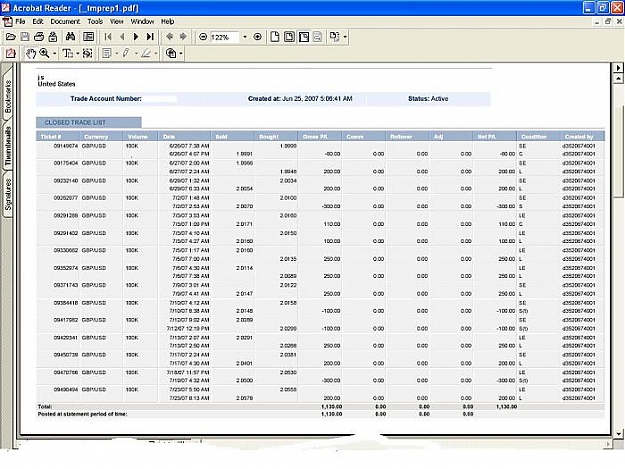Open the View menu
This screenshot has width=625, height=469.
pos(117,22)
